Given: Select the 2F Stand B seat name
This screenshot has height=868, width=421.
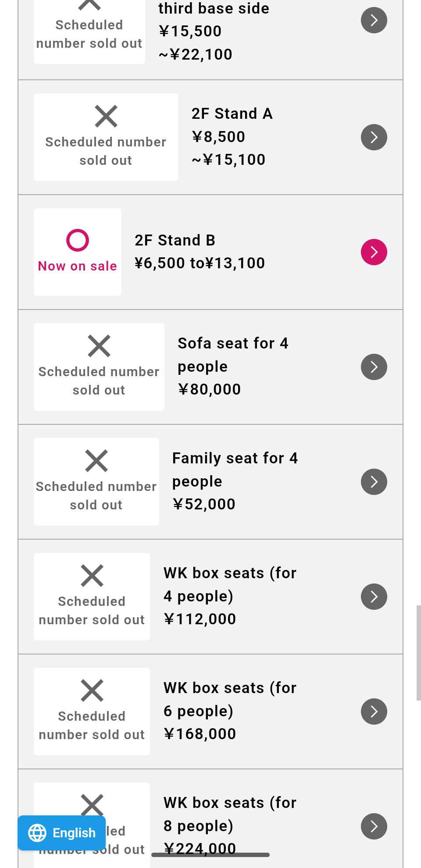Looking at the screenshot, I should point(175,240).
